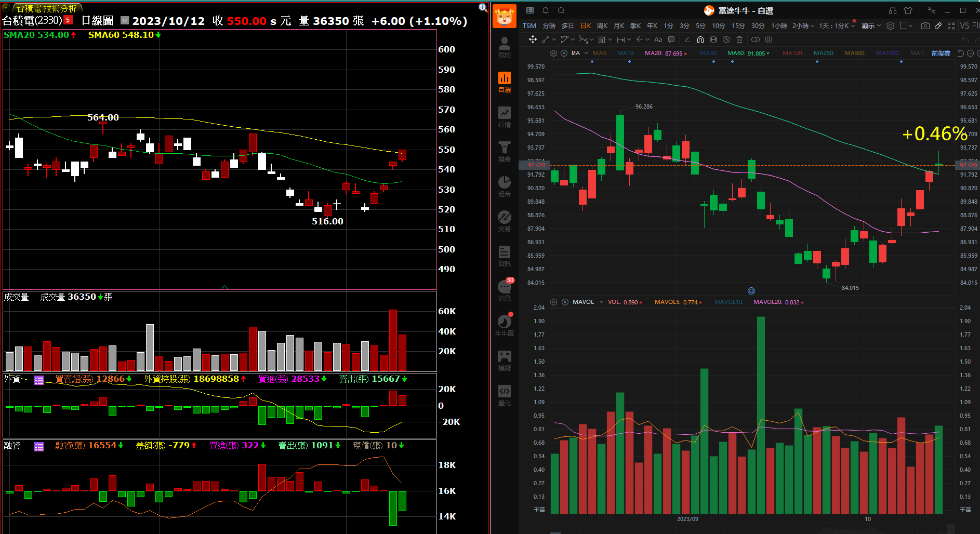
Task: Select the 台積電 技術分析 tab
Action: pos(46,8)
